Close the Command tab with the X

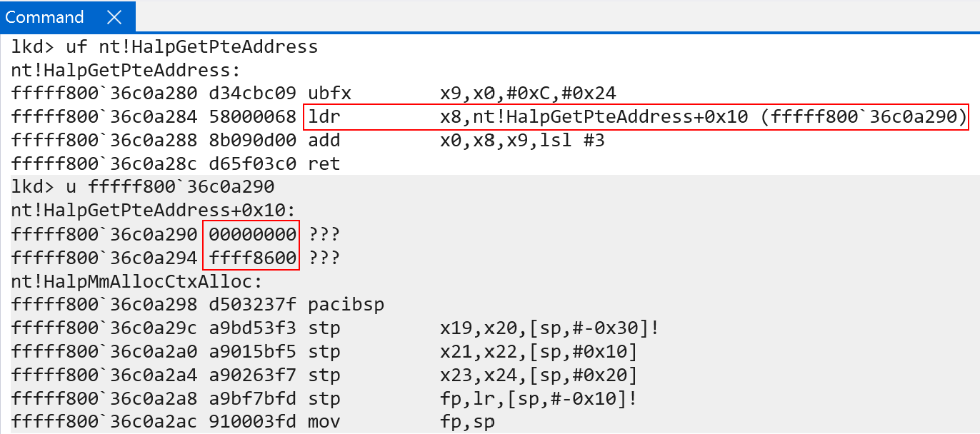[x=114, y=17]
